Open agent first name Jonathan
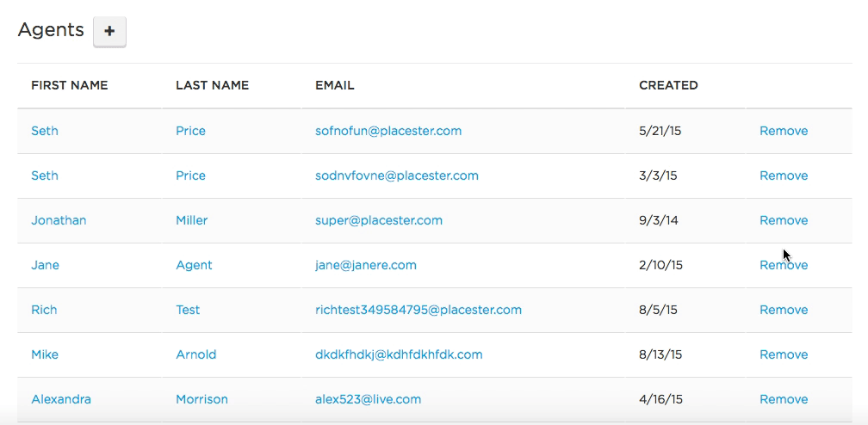 tap(59, 221)
